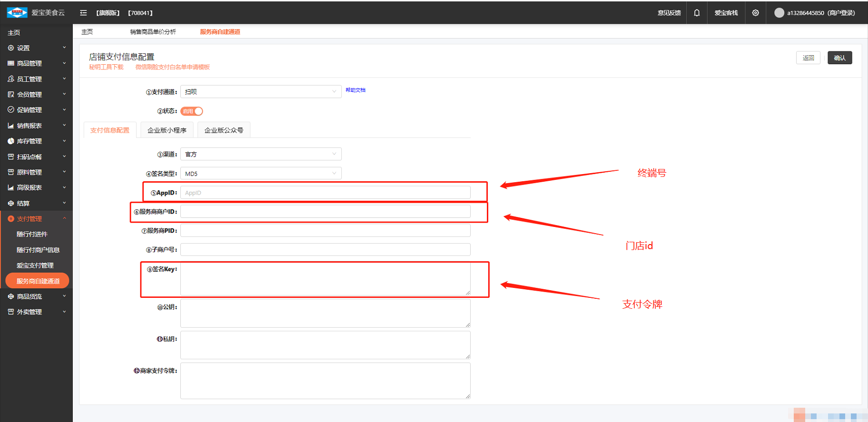The width and height of the screenshot is (868, 422).
Task: Open the 支付通道 dropdown
Action: (x=260, y=92)
